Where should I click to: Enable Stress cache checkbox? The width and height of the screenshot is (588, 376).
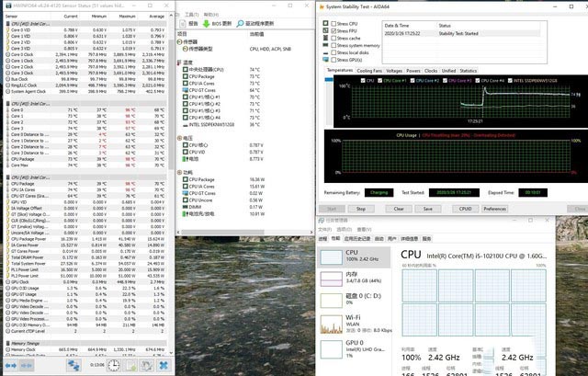[334, 38]
